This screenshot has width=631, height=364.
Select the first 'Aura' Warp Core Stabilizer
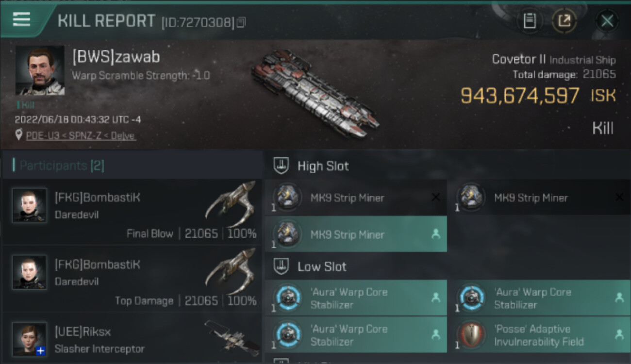pyautogui.click(x=356, y=298)
